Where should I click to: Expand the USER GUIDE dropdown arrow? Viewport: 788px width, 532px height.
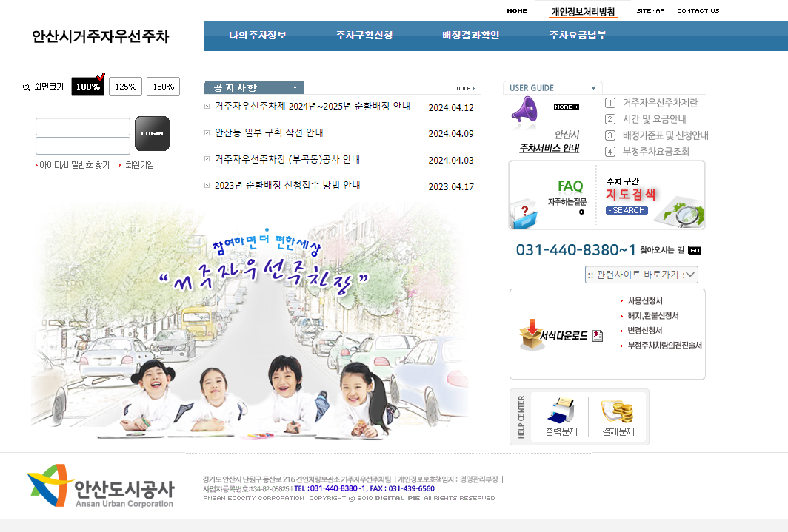tap(592, 87)
